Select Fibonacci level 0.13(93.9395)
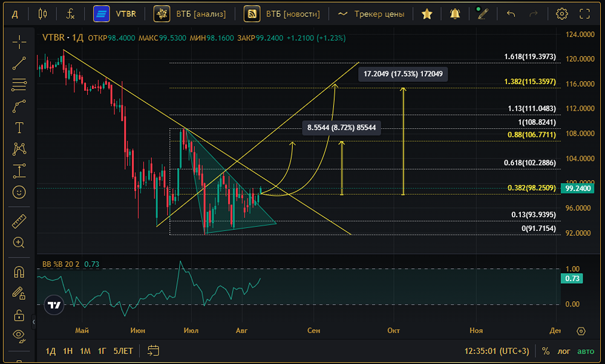Screen dimensions: 605x364 coord(534,215)
